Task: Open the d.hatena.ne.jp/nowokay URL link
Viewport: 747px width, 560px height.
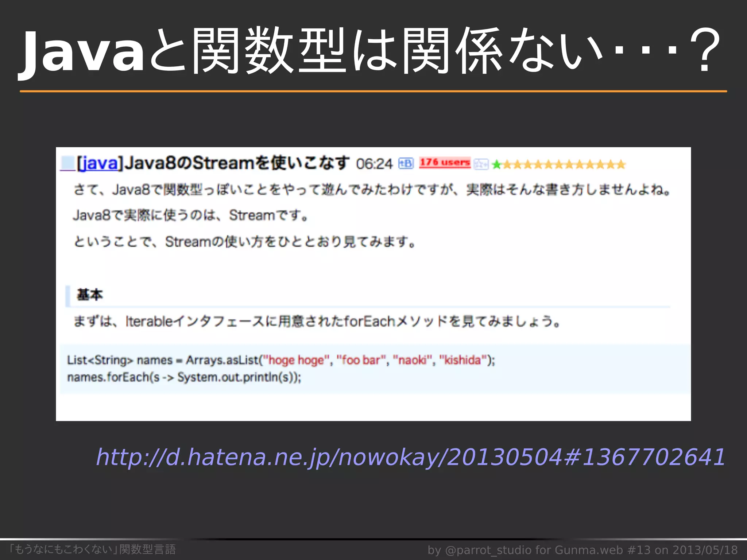Action: [411, 457]
